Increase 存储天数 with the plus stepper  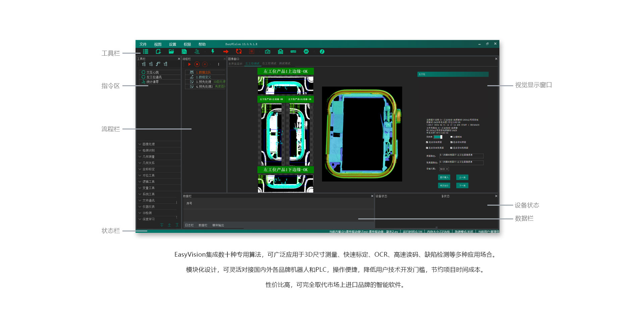(444, 169)
